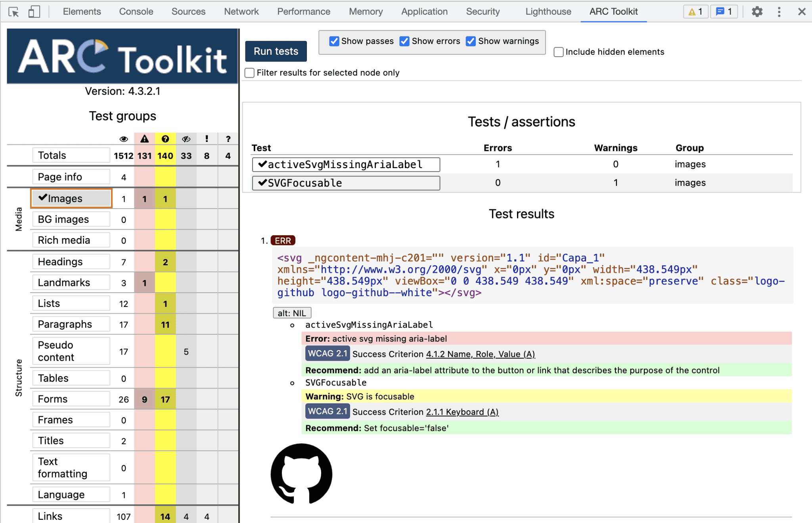The height and width of the screenshot is (523, 812).
Task: Open the DevTools three-dot menu
Action: [779, 12]
